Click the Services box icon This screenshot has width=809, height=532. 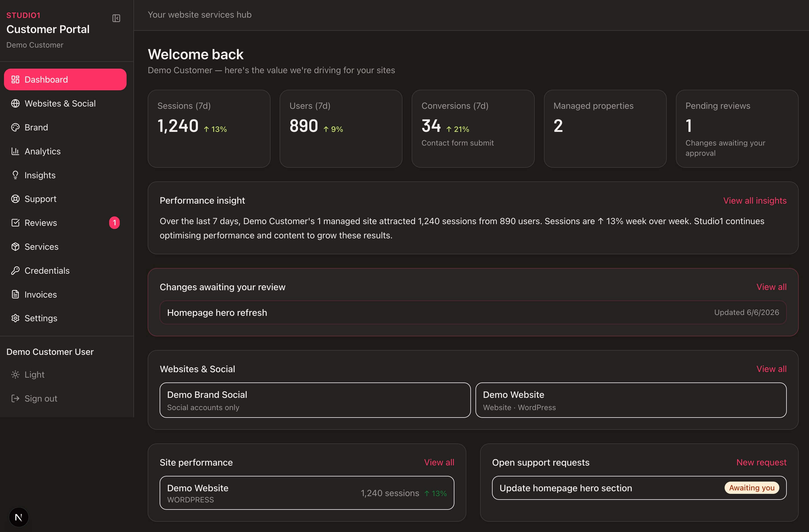pos(15,246)
